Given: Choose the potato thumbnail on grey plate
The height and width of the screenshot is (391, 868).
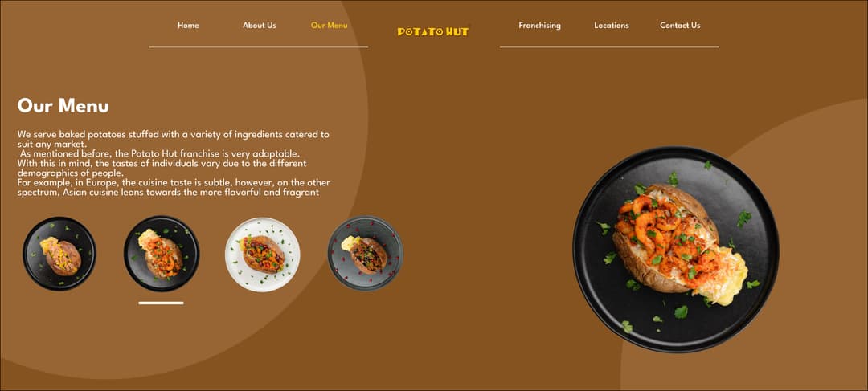Looking at the screenshot, I should coord(366,253).
